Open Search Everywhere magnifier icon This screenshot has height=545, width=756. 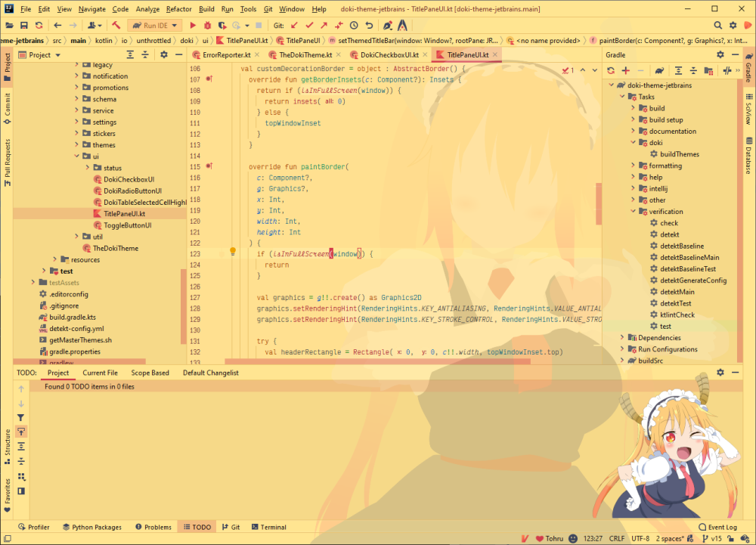click(x=718, y=26)
